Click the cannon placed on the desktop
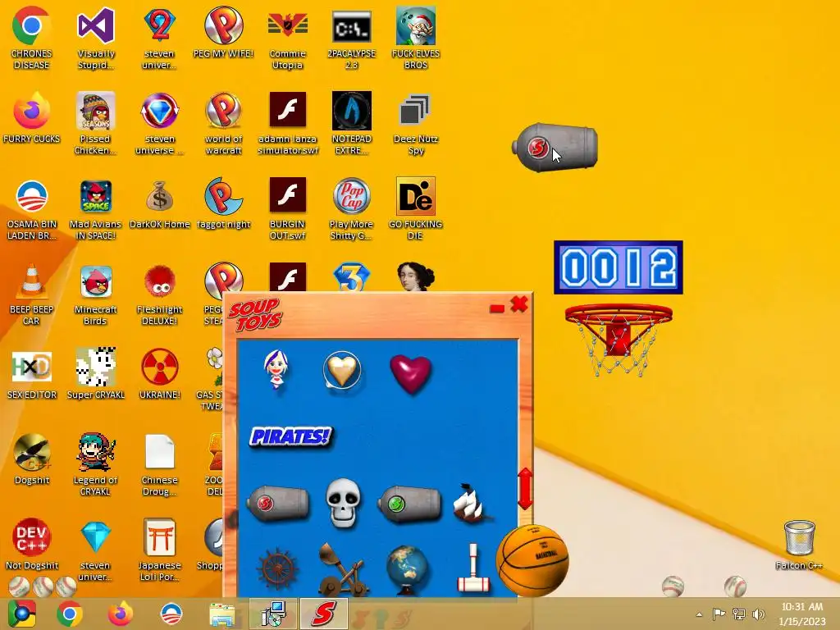840x630 pixels. point(555,148)
